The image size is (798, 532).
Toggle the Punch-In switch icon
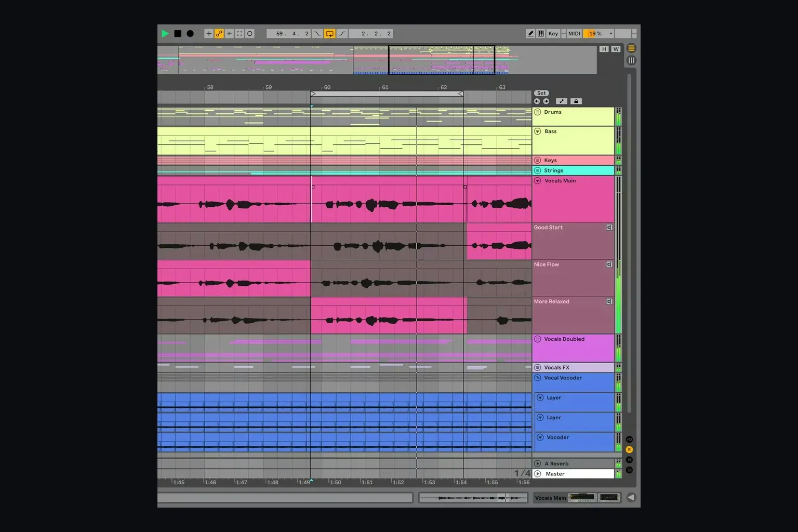[317, 34]
